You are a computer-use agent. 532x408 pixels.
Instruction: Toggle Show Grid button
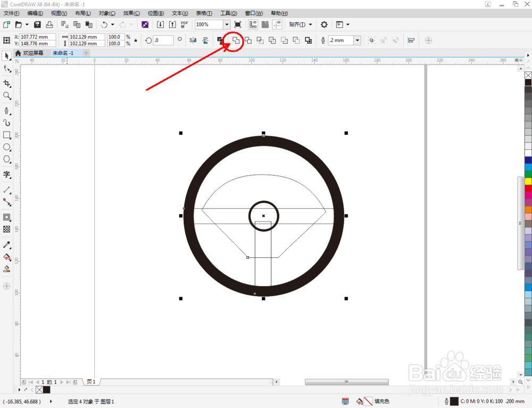coord(265,25)
